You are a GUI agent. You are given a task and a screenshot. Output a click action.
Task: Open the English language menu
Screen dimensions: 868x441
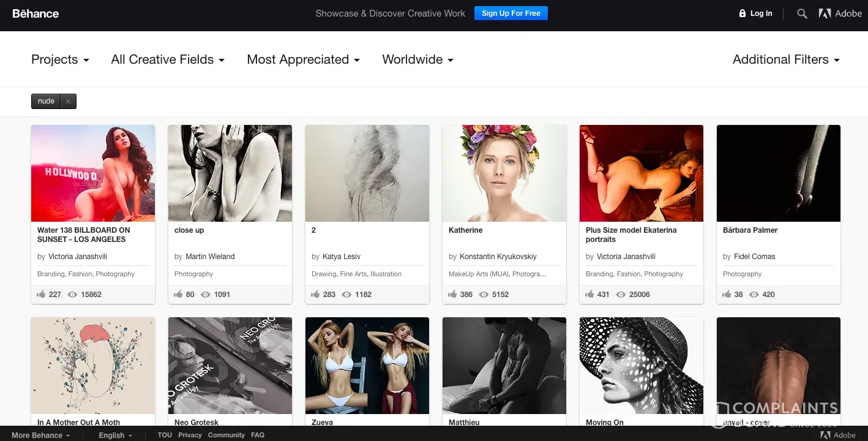tap(115, 435)
